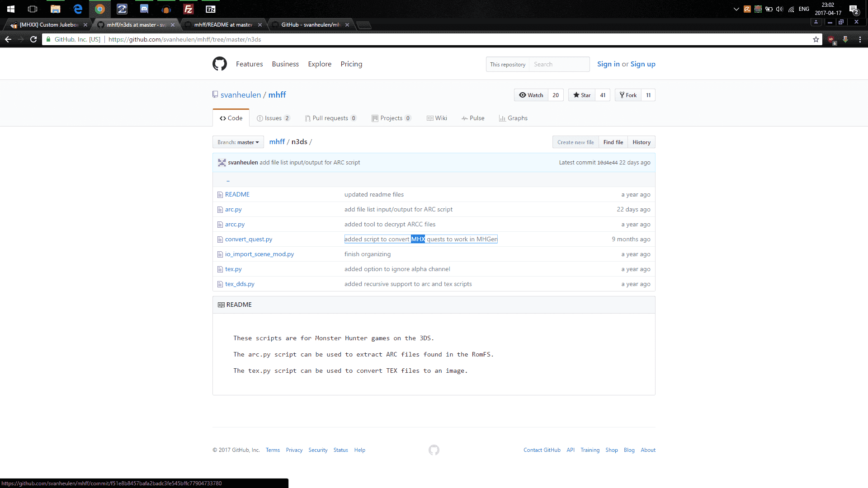Open the clock and date flyout
This screenshot has width=868, height=488.
(828, 9)
